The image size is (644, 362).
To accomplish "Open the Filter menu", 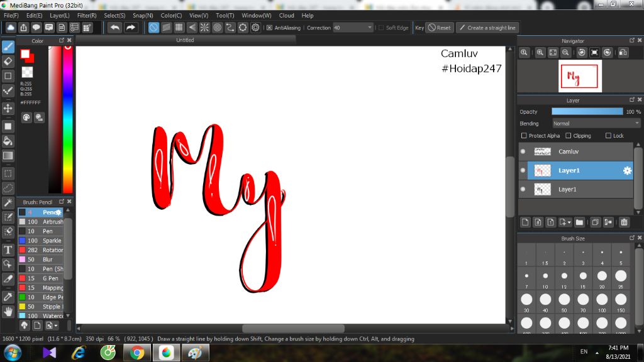I will tap(87, 15).
